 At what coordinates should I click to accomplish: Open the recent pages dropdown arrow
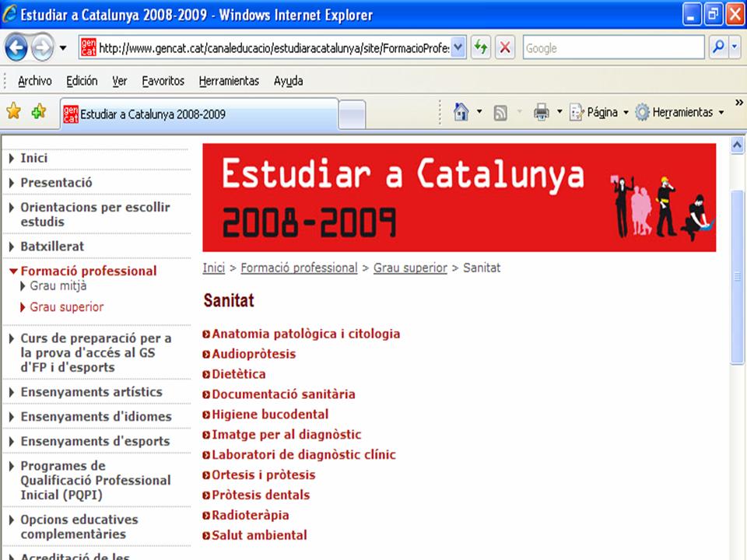click(63, 48)
